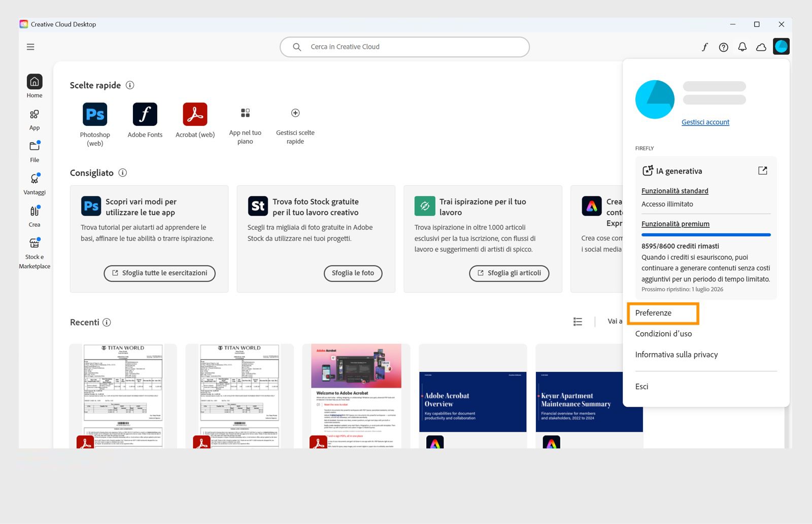
Task: Open IA generativa external link icon
Action: click(x=763, y=171)
